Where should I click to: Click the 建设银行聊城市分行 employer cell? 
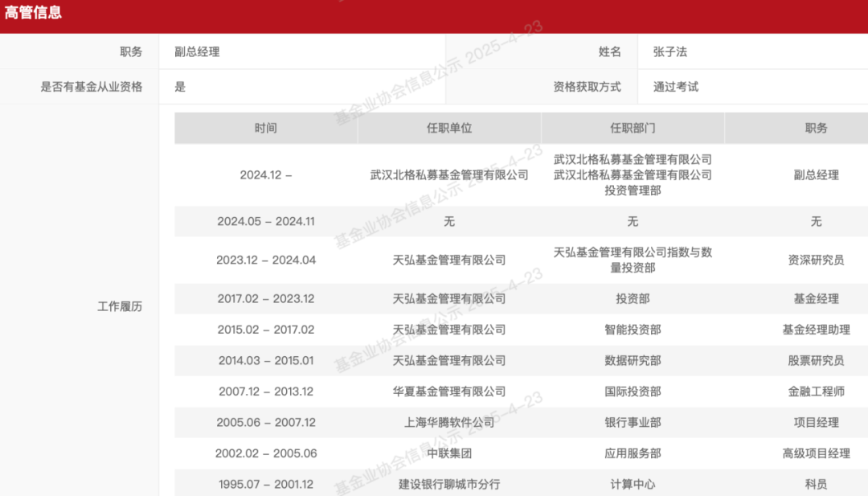tap(449, 485)
